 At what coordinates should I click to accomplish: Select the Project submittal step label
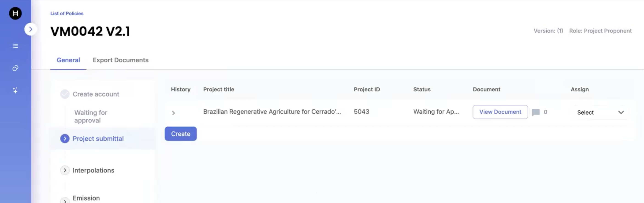coord(98,138)
